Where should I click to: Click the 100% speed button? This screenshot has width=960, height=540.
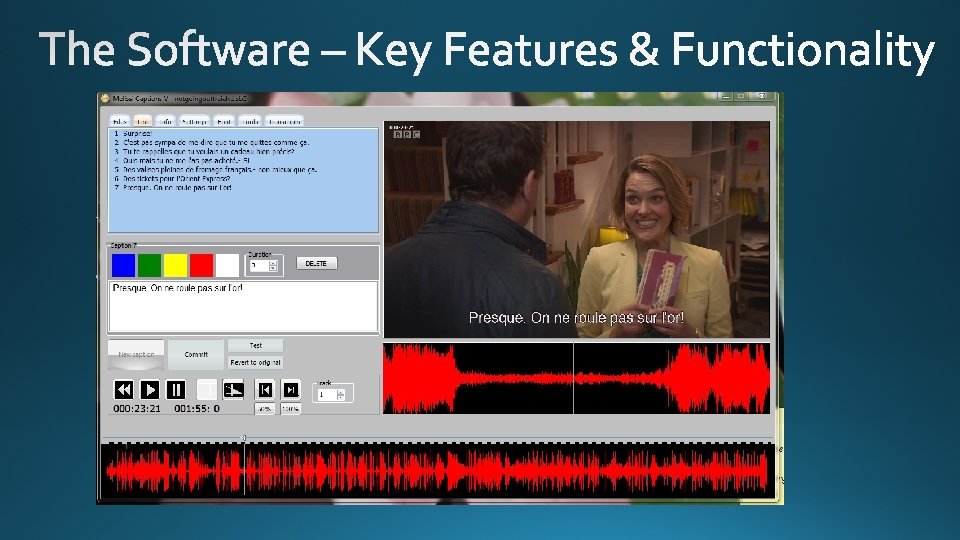[x=291, y=409]
